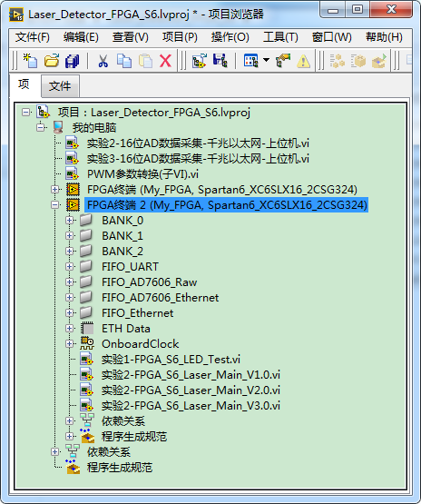Click the red Delete X icon
This screenshot has height=504, width=421.
(165, 61)
